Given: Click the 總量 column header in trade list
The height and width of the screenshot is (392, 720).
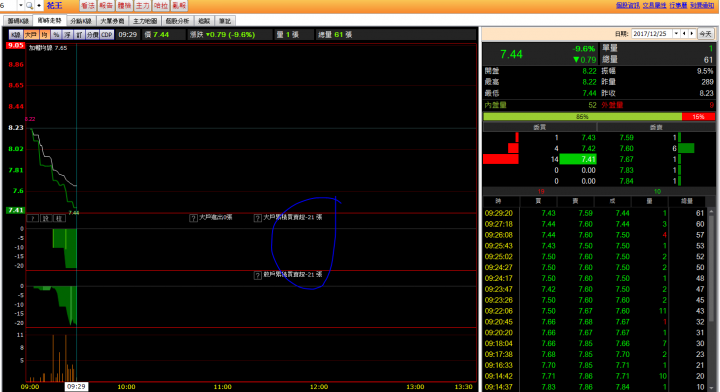Looking at the screenshot, I should [686, 201].
